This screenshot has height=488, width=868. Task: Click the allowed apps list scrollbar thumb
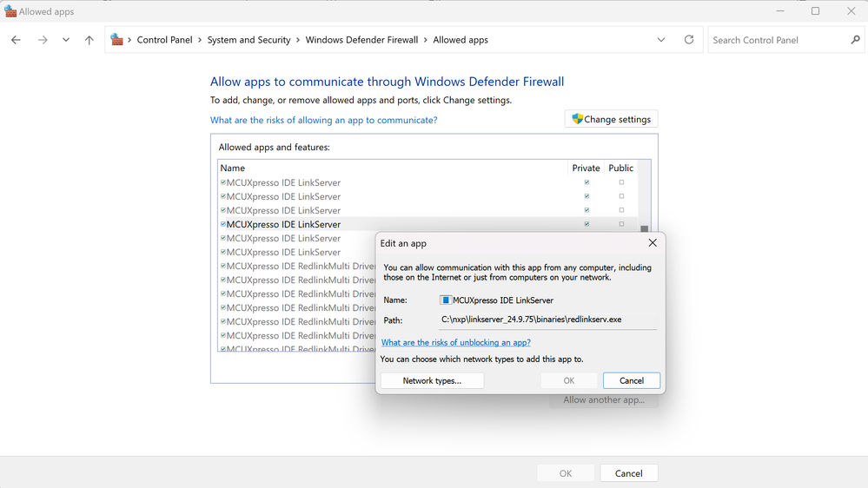pyautogui.click(x=645, y=229)
